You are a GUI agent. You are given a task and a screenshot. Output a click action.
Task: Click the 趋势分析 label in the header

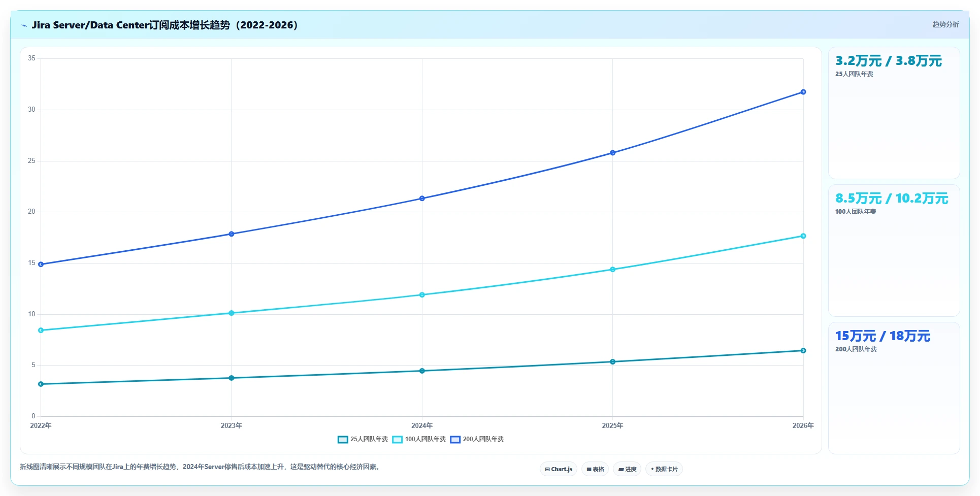pyautogui.click(x=945, y=24)
